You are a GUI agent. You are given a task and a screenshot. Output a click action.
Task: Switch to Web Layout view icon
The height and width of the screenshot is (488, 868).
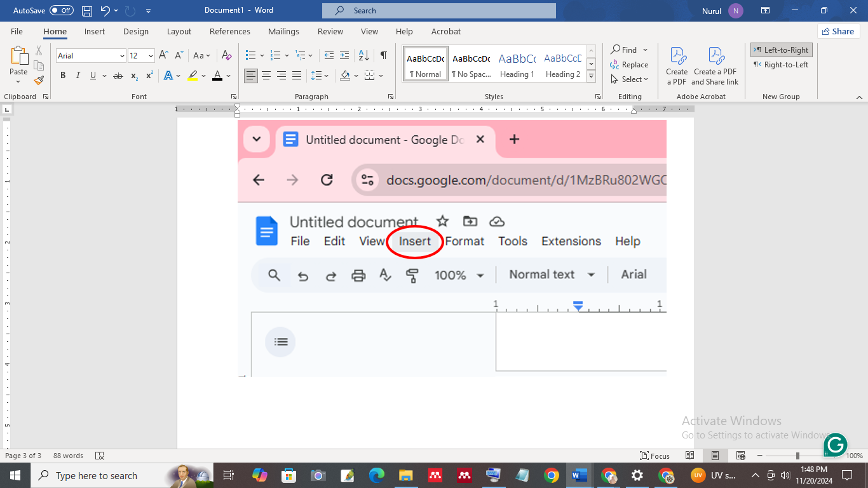[740, 456]
